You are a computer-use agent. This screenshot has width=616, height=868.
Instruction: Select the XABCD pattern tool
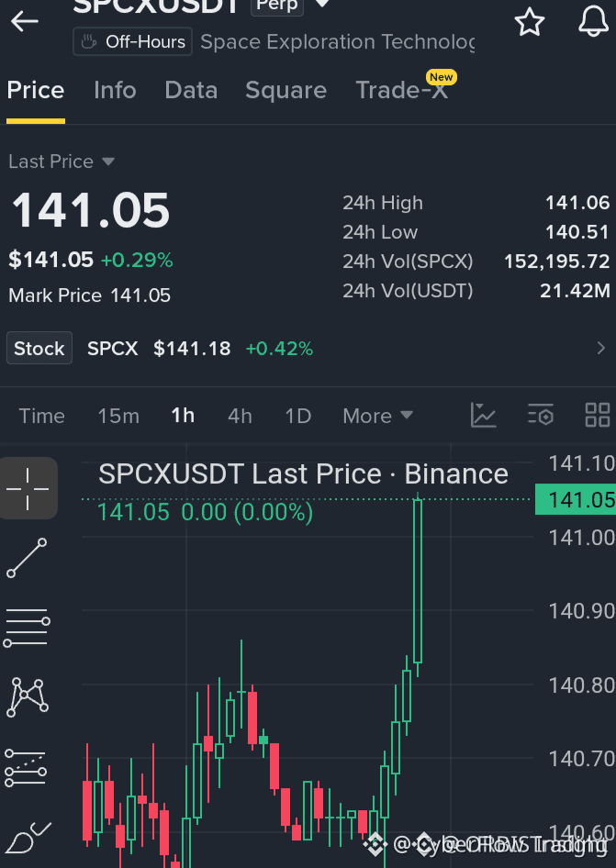point(28,697)
